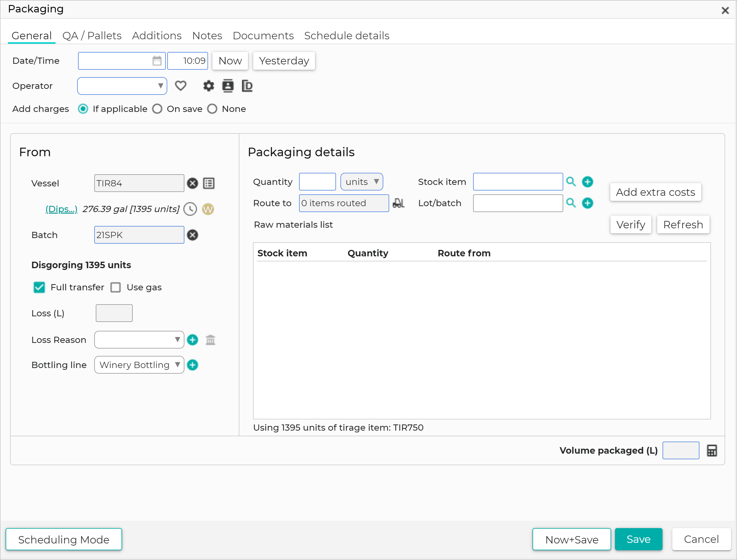This screenshot has width=737, height=560.
Task: Open the volume packaged calculator
Action: pyautogui.click(x=712, y=451)
